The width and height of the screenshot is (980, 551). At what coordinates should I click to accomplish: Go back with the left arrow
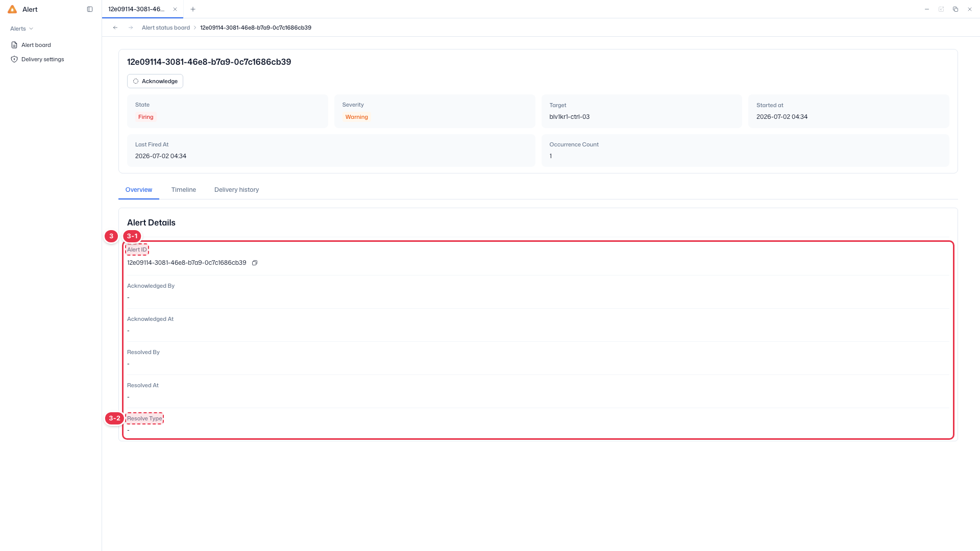(115, 28)
